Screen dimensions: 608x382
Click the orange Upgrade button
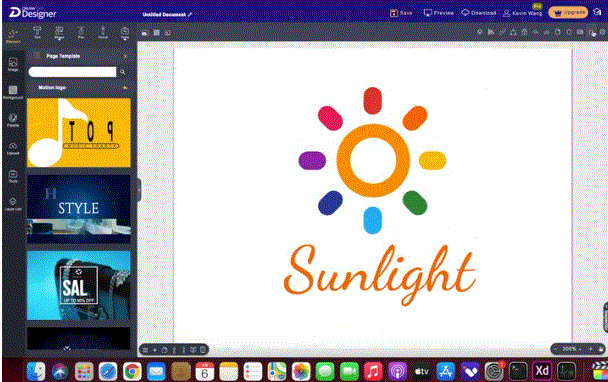[568, 12]
